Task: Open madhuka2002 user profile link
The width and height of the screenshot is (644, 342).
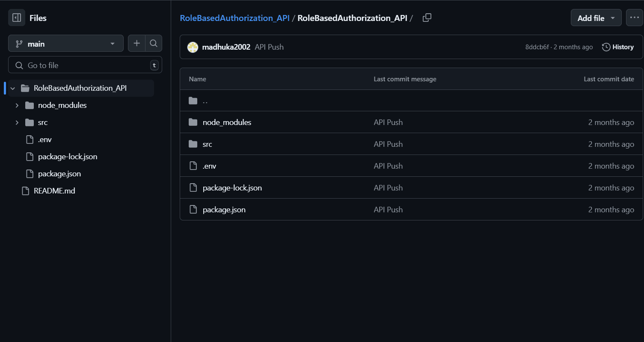Action: (226, 47)
